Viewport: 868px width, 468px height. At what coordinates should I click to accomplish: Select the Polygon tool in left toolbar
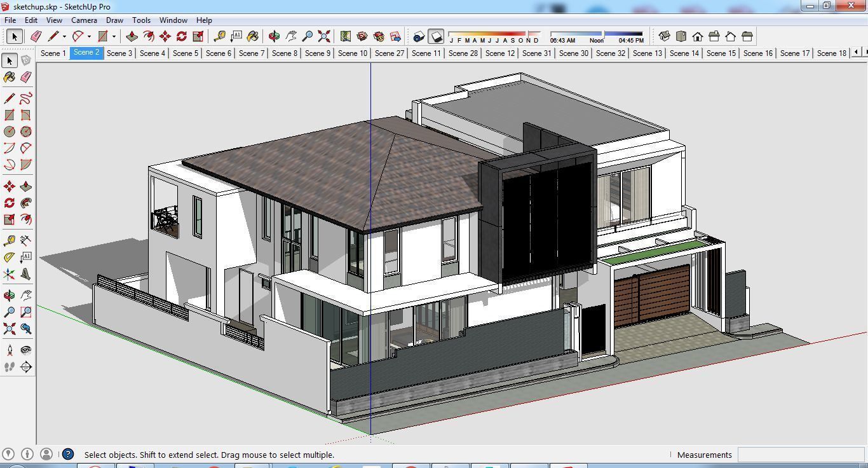(26, 132)
